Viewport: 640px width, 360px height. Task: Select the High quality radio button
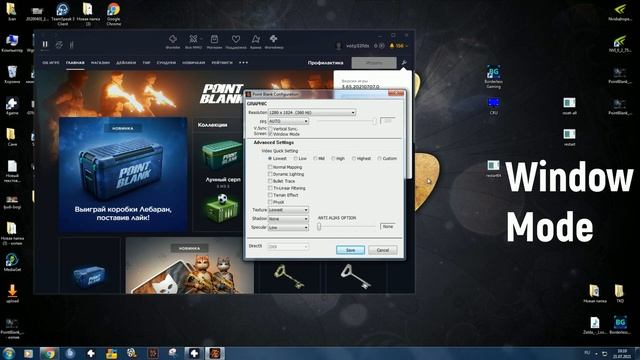(x=333, y=158)
